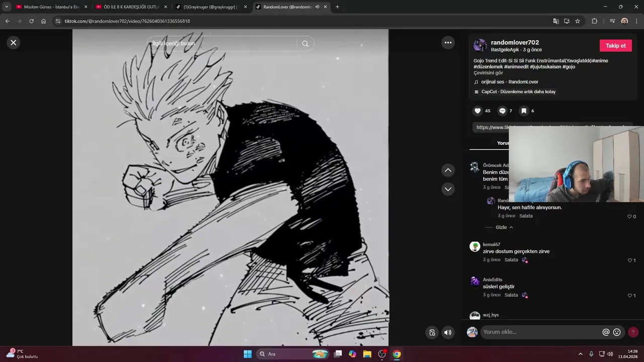This screenshot has width=644, height=362.
Task: Open Windows Start menu
Action: 248,354
